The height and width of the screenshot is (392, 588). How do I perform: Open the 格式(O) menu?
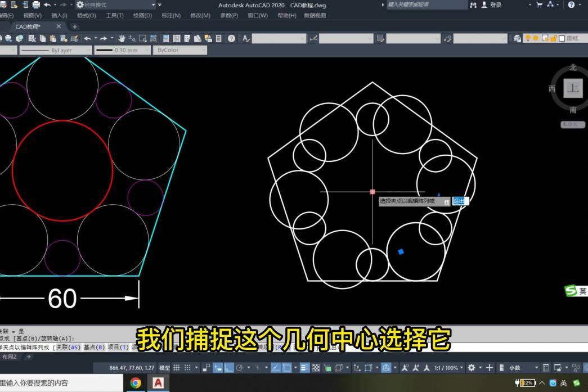point(86,15)
